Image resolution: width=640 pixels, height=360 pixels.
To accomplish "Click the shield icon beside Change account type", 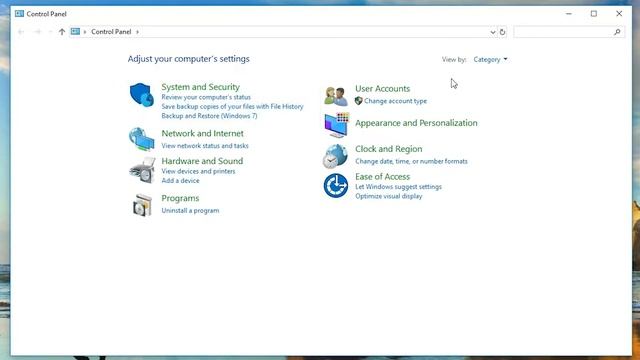I will tap(358, 101).
